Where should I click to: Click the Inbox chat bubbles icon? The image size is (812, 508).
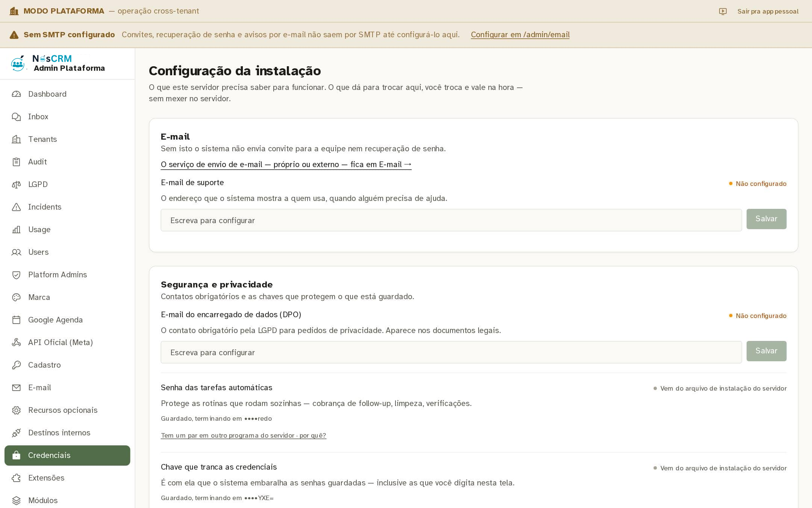point(16,117)
